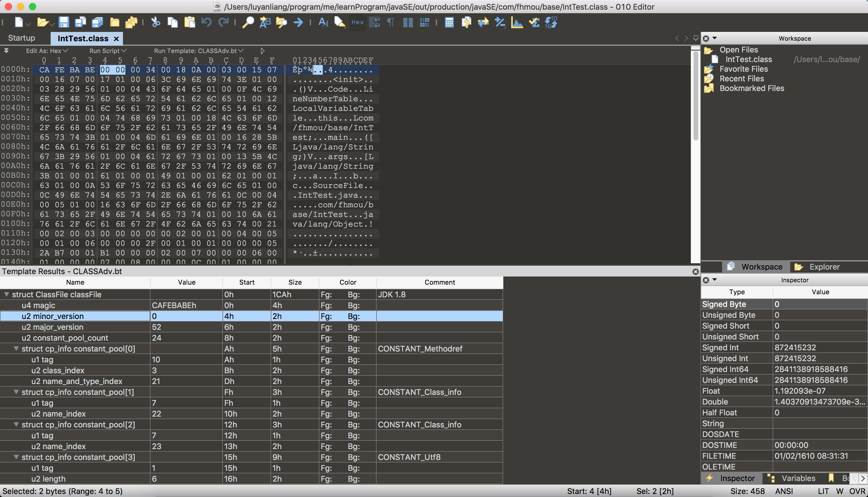Collapse struct ClassFile classFile node
Screen dimensions: 868x497
7,294
